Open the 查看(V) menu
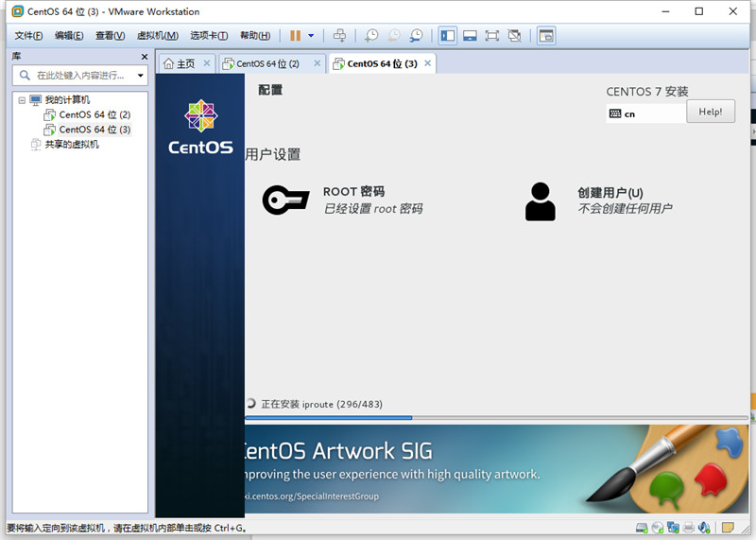Viewport: 756px width, 540px height. [110, 36]
